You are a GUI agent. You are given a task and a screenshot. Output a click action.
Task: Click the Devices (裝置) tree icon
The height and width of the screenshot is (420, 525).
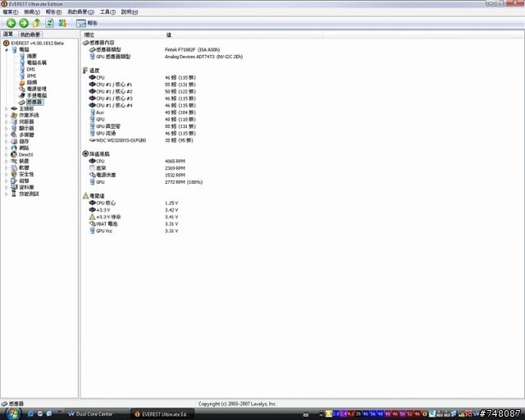coord(14,161)
